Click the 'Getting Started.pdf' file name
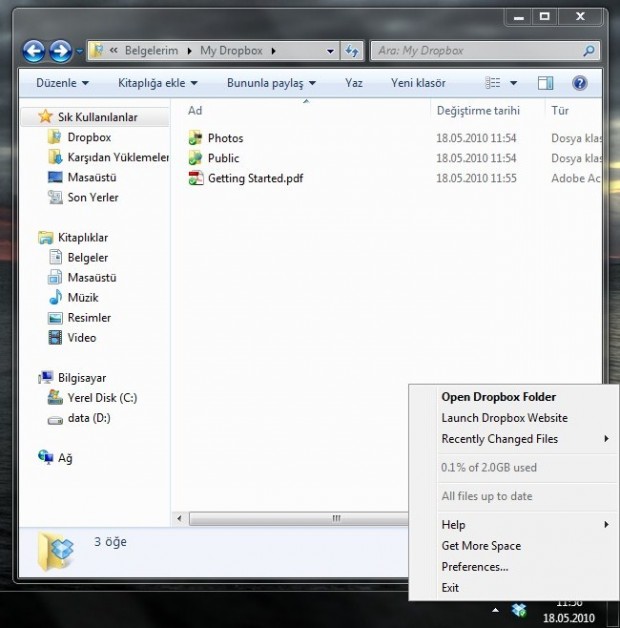The width and height of the screenshot is (620, 628). pyautogui.click(x=256, y=178)
